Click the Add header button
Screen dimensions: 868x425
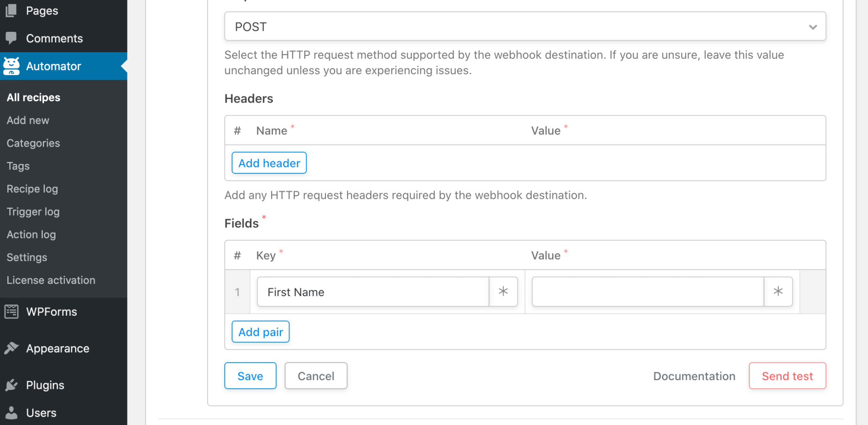tap(269, 163)
